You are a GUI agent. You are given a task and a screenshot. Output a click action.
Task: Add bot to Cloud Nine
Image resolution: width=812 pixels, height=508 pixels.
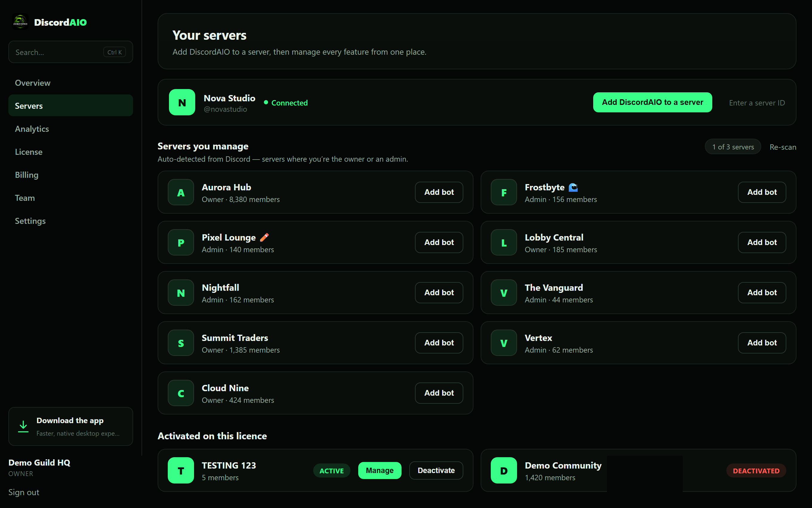(439, 393)
